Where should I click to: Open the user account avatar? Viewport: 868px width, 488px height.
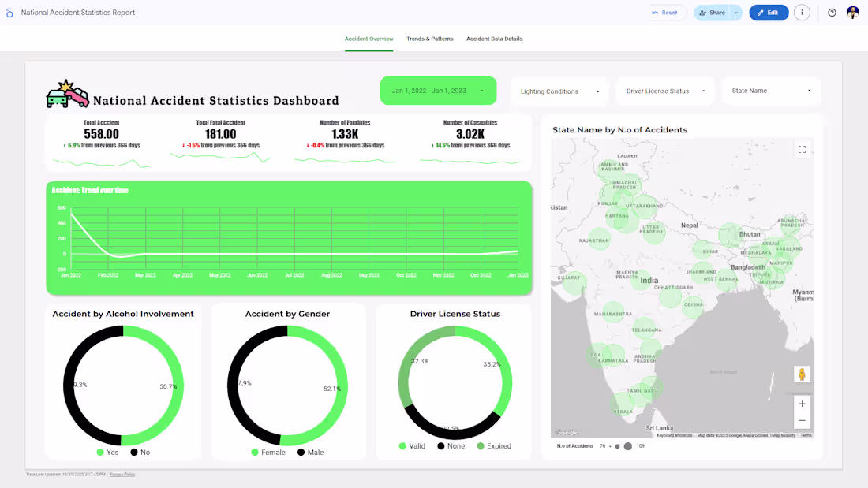coord(852,13)
